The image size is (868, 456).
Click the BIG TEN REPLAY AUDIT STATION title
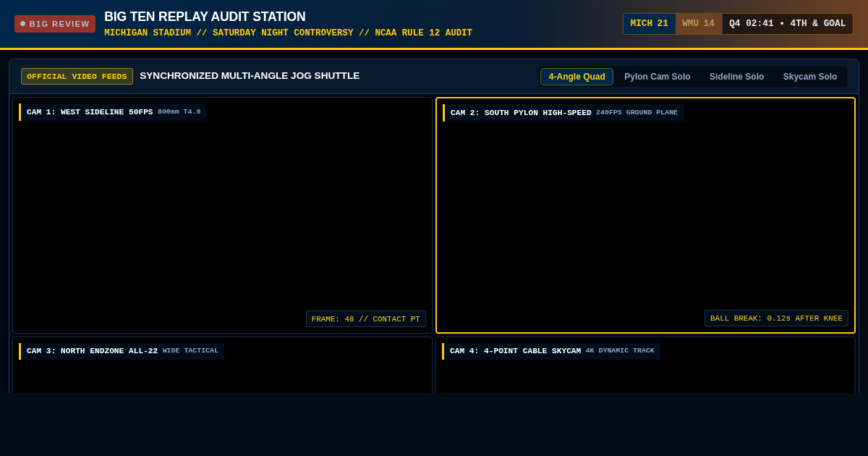tap(205, 17)
